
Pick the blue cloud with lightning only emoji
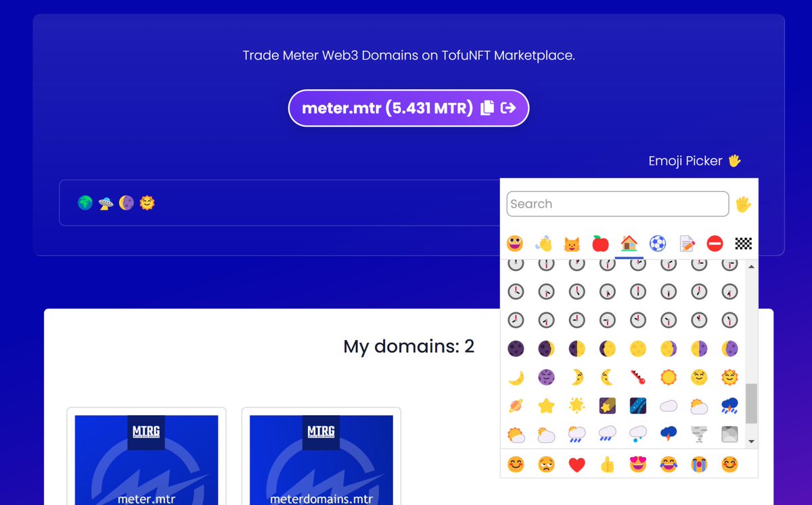[669, 434]
